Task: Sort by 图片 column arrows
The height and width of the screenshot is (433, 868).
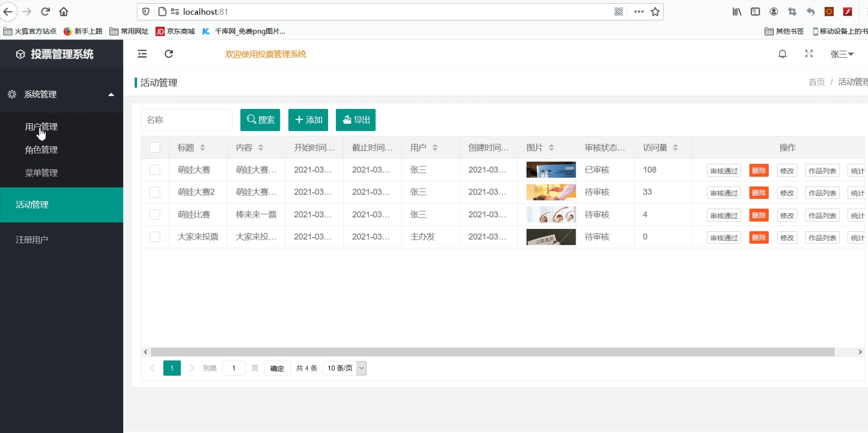Action: 551,148
